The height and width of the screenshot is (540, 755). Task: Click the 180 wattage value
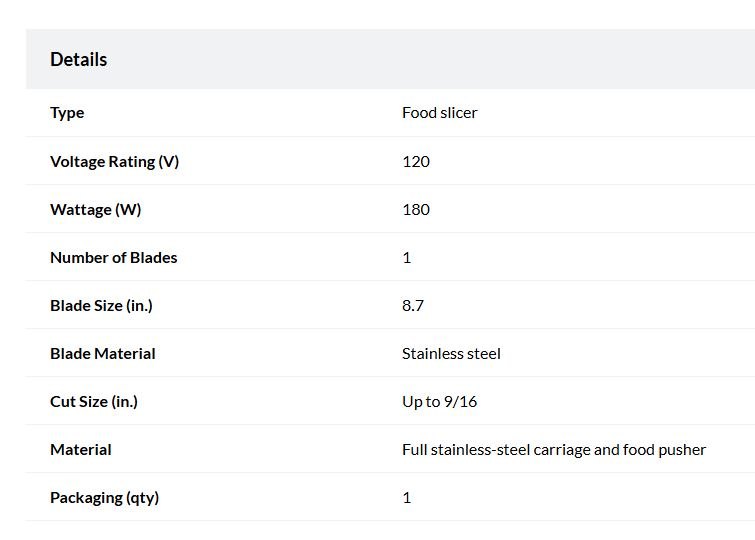tap(416, 210)
